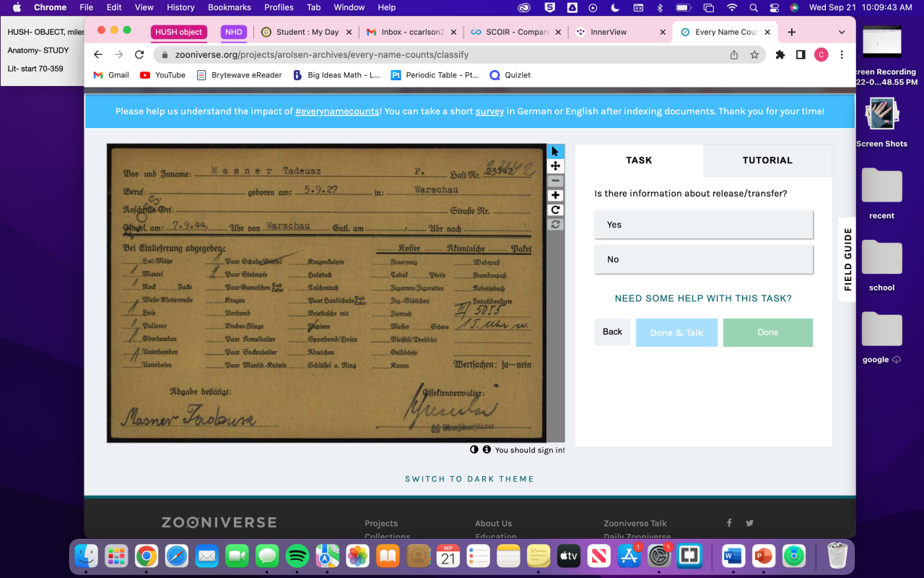The width and height of the screenshot is (924, 578).
Task: Open Finder from the Dock
Action: pos(86,556)
